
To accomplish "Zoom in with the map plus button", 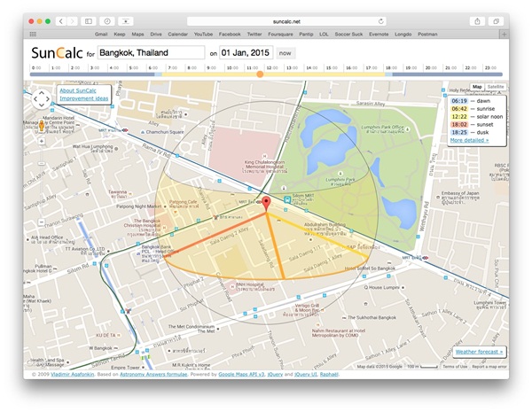I will click(x=42, y=141).
